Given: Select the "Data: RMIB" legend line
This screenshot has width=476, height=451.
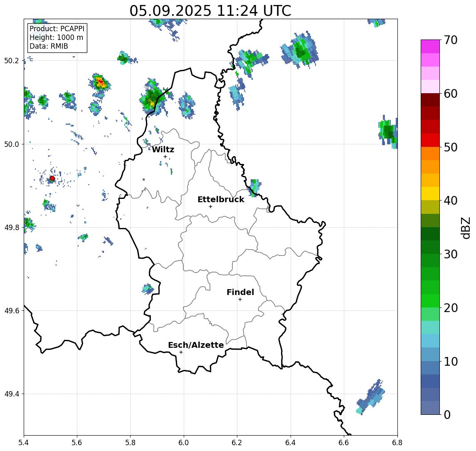Looking at the screenshot, I should click(x=49, y=46).
